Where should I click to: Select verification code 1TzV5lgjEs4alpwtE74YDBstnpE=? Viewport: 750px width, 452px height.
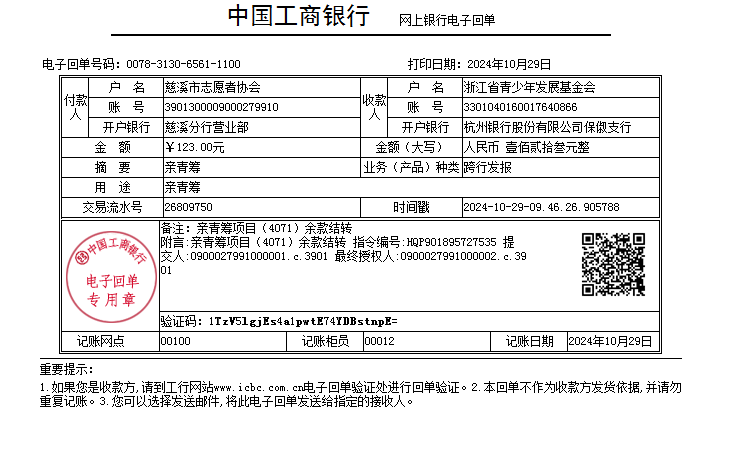click(303, 321)
